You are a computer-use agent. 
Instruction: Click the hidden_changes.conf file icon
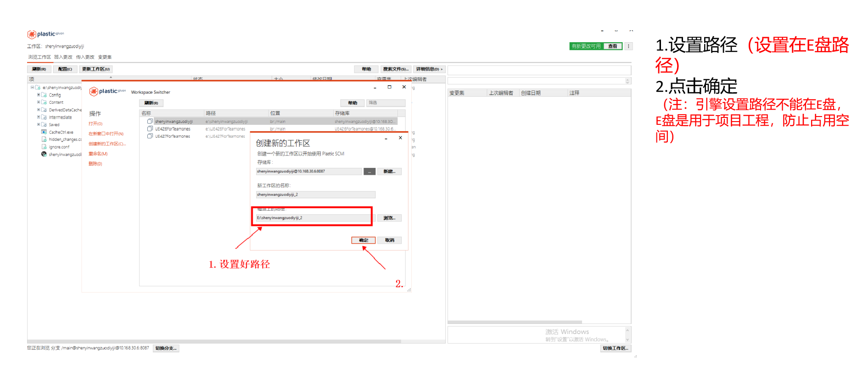click(x=44, y=139)
